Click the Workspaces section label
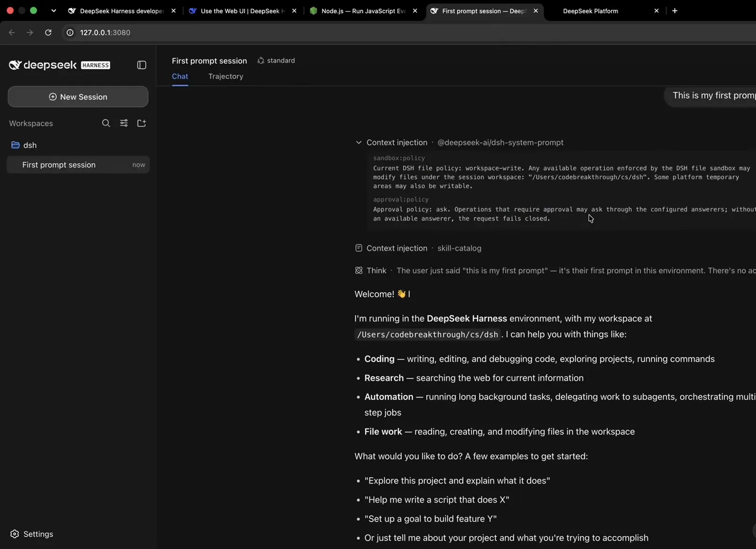756x549 pixels. click(31, 123)
